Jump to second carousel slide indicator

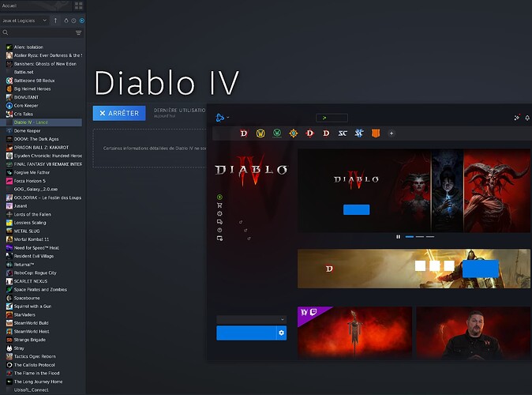[x=420, y=237]
